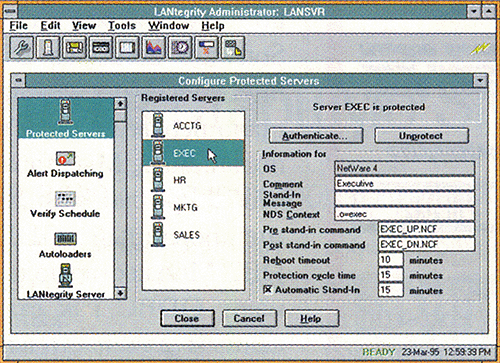This screenshot has width=500, height=363.
Task: Open LANtegrity Server in the sidebar
Action: (x=65, y=282)
